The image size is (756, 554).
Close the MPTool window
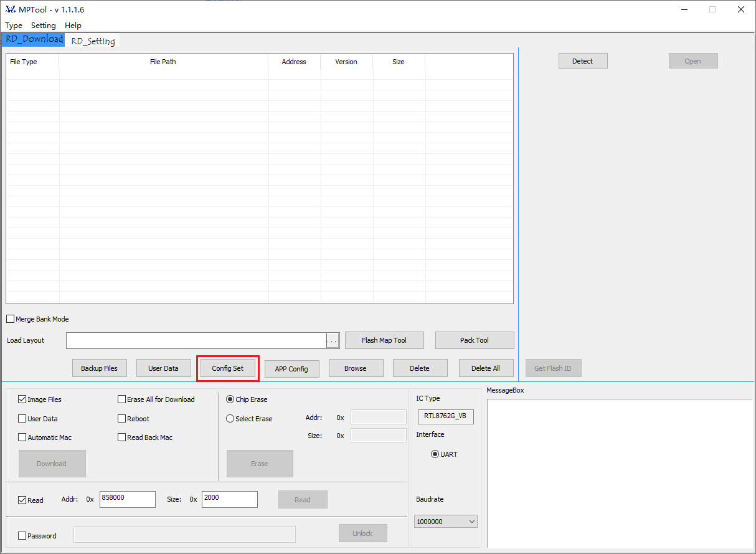pyautogui.click(x=741, y=9)
